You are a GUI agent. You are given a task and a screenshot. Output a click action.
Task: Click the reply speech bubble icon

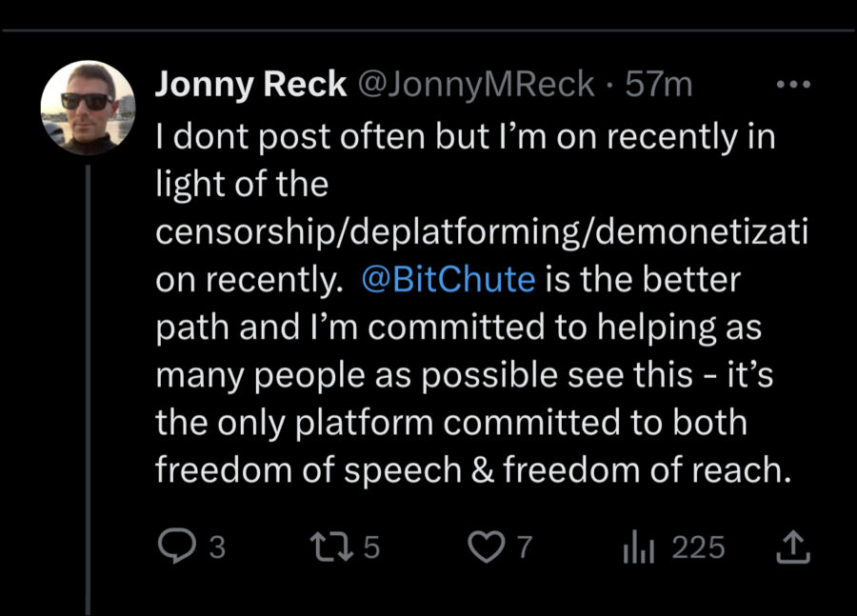(175, 547)
